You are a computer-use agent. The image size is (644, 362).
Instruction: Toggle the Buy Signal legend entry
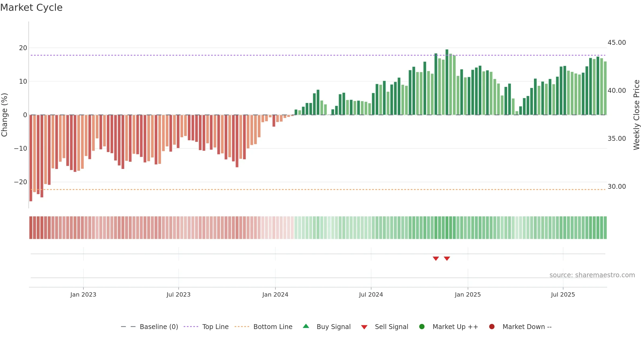click(x=327, y=327)
